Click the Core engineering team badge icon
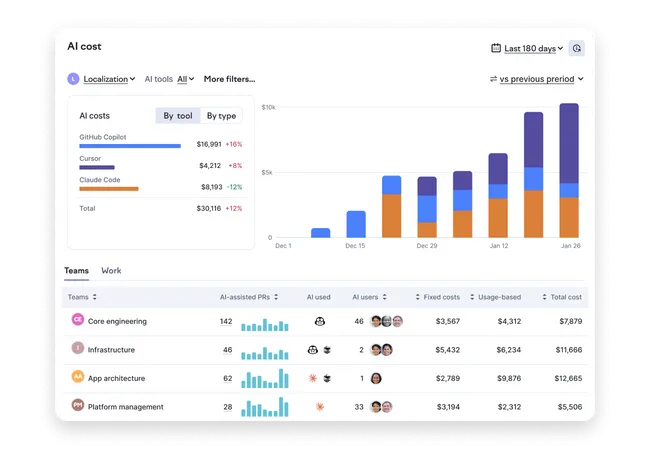This screenshot has height=451, width=650. [78, 320]
